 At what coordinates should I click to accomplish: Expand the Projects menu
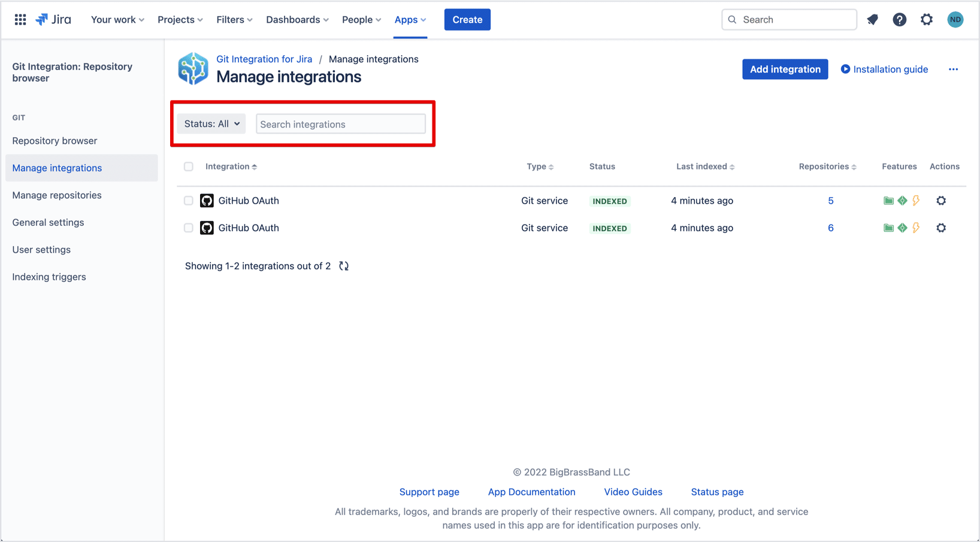[180, 20]
